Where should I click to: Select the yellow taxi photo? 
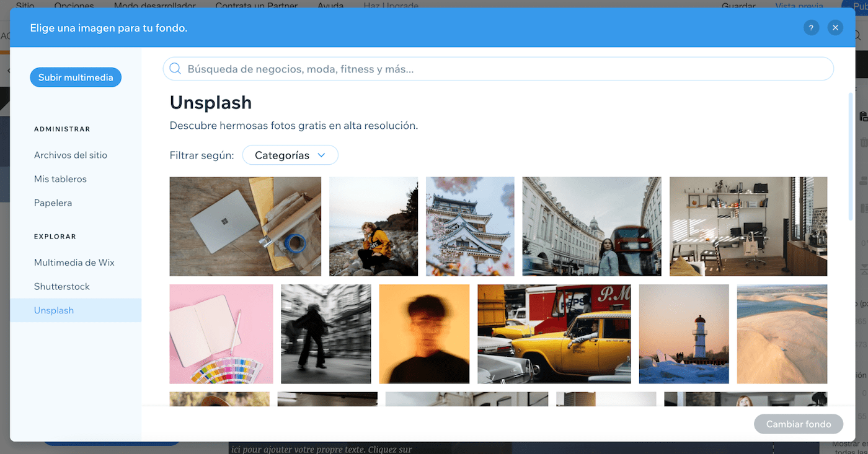pyautogui.click(x=554, y=334)
